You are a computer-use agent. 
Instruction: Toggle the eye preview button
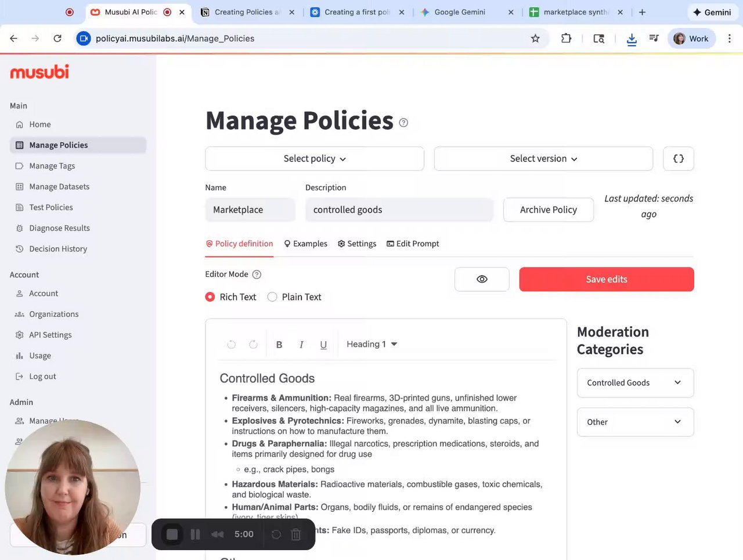coord(482,279)
